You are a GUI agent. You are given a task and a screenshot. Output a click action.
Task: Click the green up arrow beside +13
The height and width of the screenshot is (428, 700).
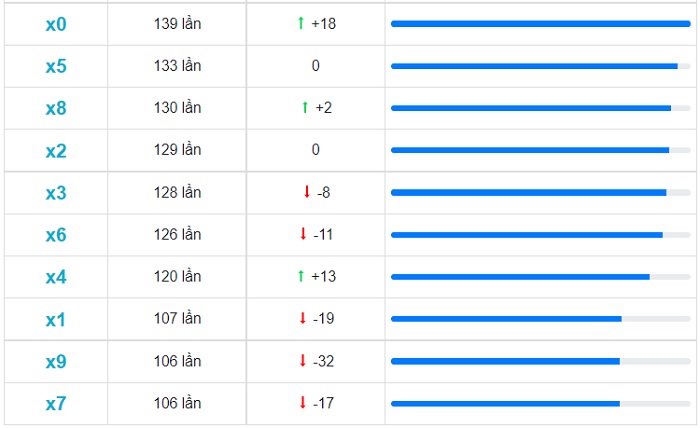[301, 276]
